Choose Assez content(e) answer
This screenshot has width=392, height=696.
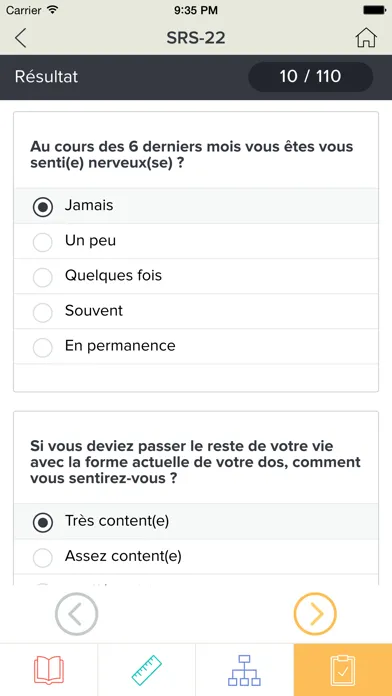[x=196, y=556]
